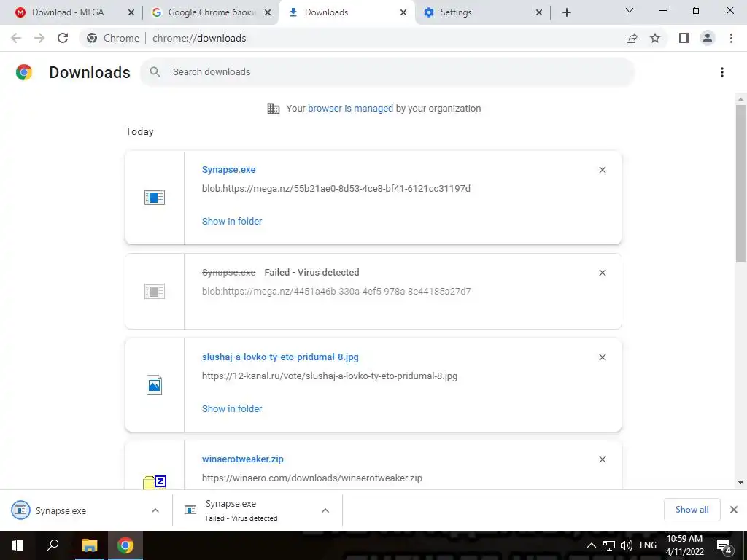Open the browser is managed link
The height and width of the screenshot is (560, 747).
tap(350, 109)
